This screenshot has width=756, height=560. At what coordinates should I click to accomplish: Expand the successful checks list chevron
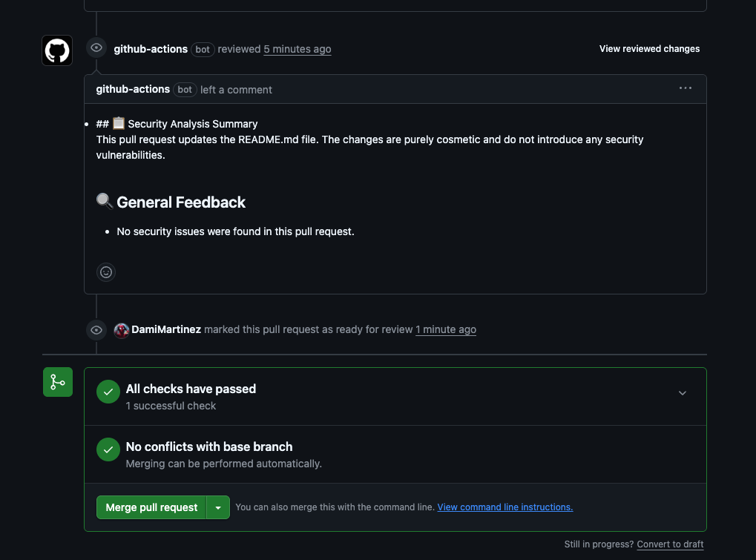[x=682, y=393]
